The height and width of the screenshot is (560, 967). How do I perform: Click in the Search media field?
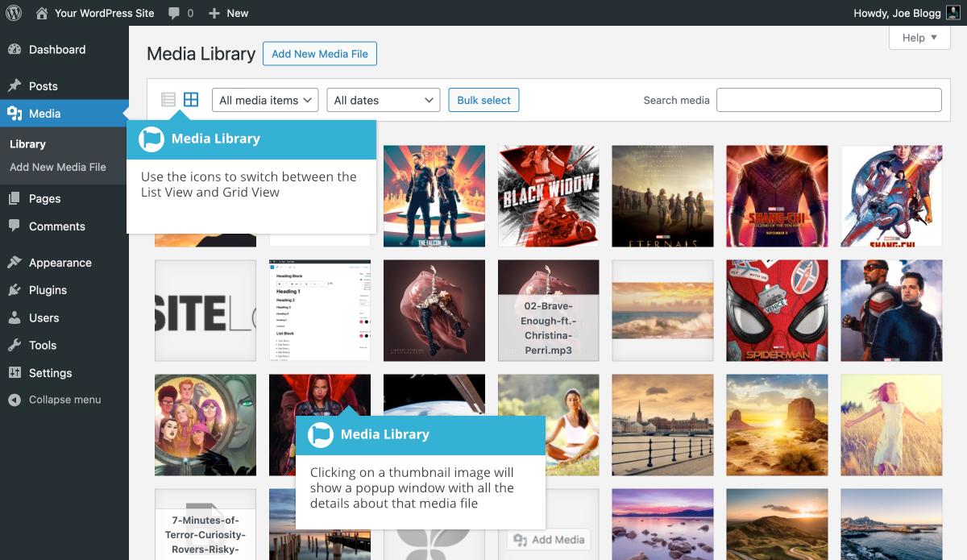coord(828,100)
